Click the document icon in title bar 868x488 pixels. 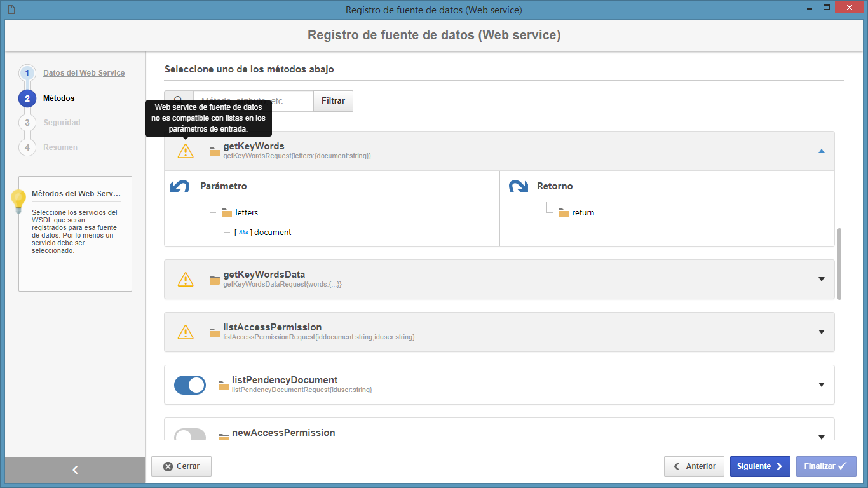click(x=12, y=10)
